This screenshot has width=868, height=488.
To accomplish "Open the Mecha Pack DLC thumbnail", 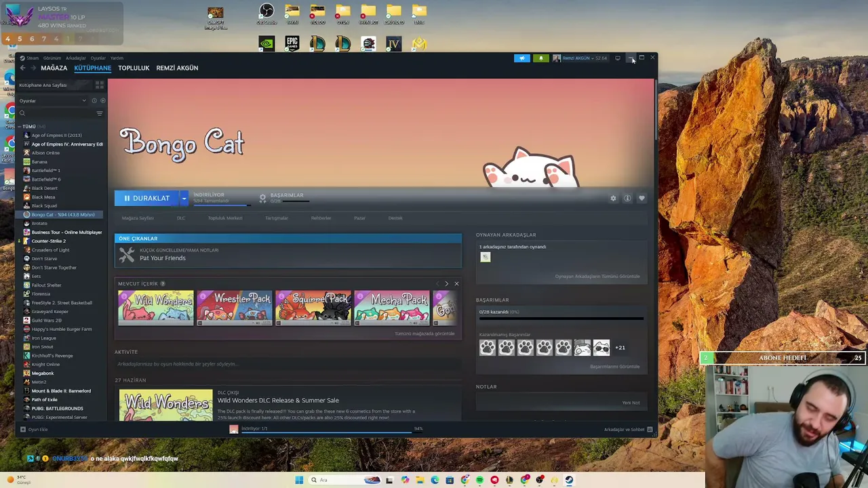I will click(x=392, y=308).
